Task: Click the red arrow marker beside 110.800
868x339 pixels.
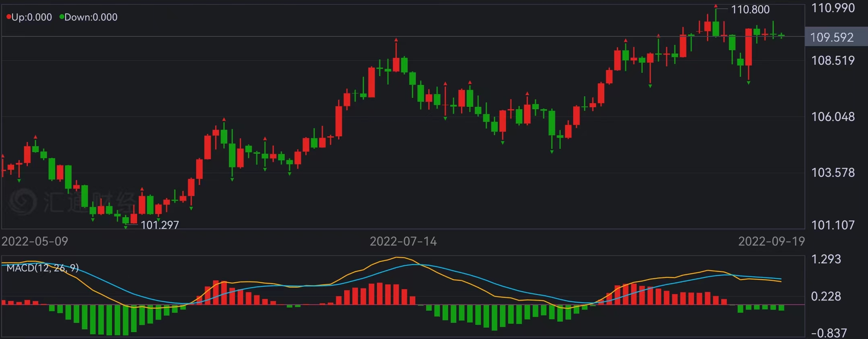Action: click(716, 6)
